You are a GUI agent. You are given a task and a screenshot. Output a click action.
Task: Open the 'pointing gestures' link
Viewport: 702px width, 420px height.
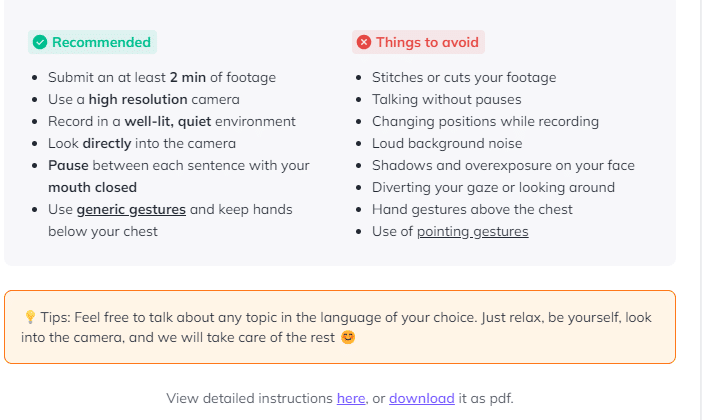(x=472, y=231)
